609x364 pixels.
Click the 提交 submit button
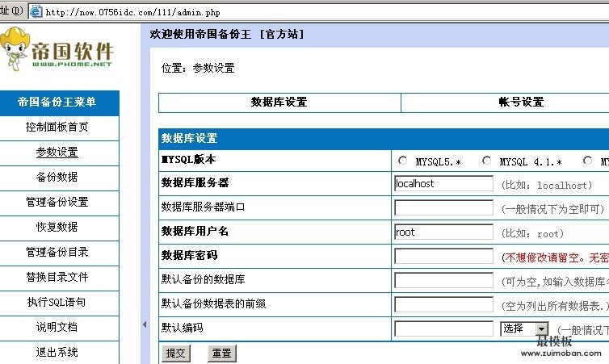[175, 354]
